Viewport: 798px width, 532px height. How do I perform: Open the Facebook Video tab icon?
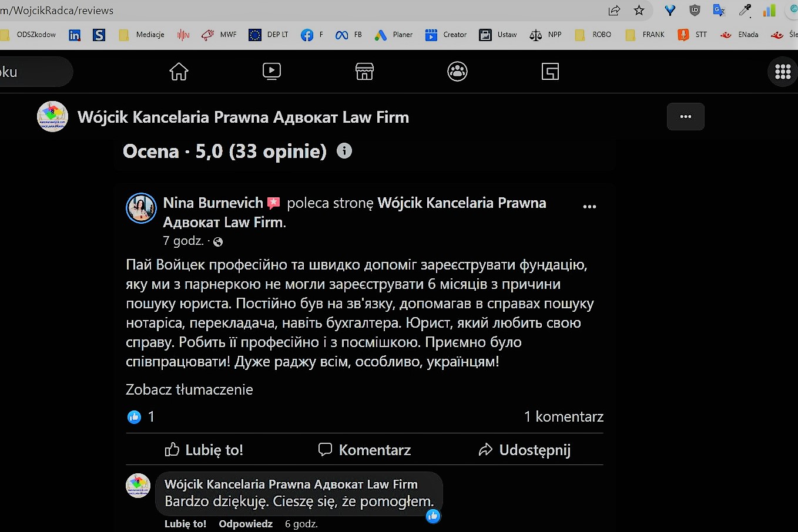(271, 72)
